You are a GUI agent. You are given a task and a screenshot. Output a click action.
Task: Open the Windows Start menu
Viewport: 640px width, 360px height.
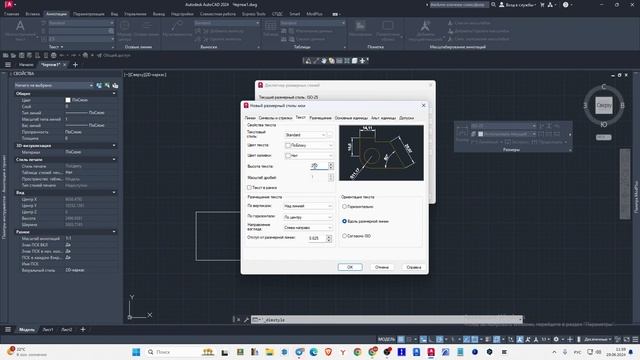click(136, 352)
